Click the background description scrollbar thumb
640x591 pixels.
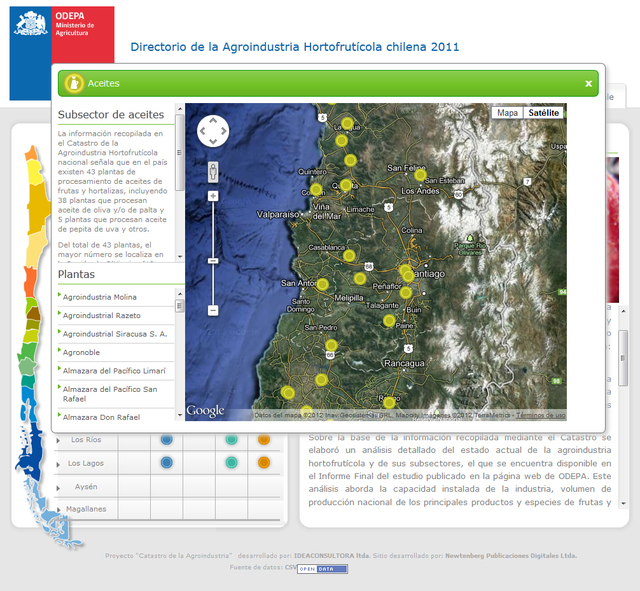point(623,358)
